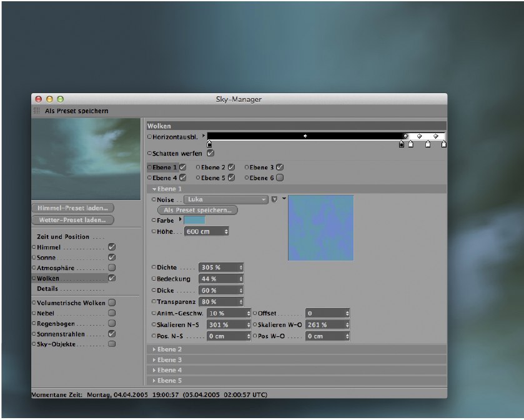Click the noise options icon next to Luka
Screen dimensions: 524x420
[x=274, y=199]
